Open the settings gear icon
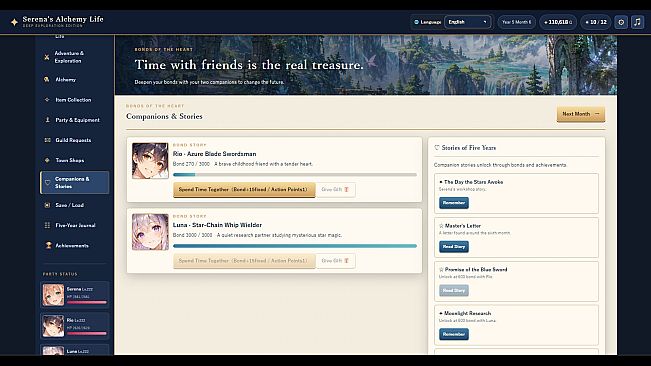The height and width of the screenshot is (366, 651). pos(621,22)
